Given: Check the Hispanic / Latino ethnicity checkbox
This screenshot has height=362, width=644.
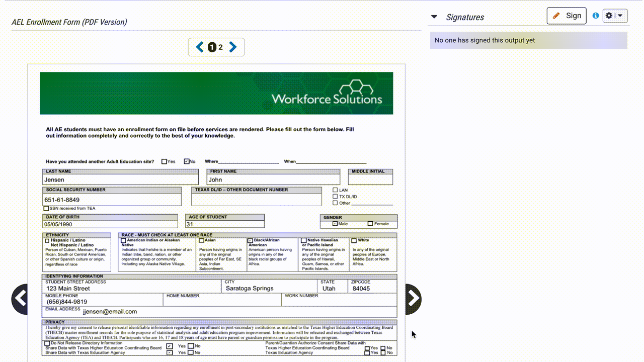Looking at the screenshot, I should pos(46,240).
